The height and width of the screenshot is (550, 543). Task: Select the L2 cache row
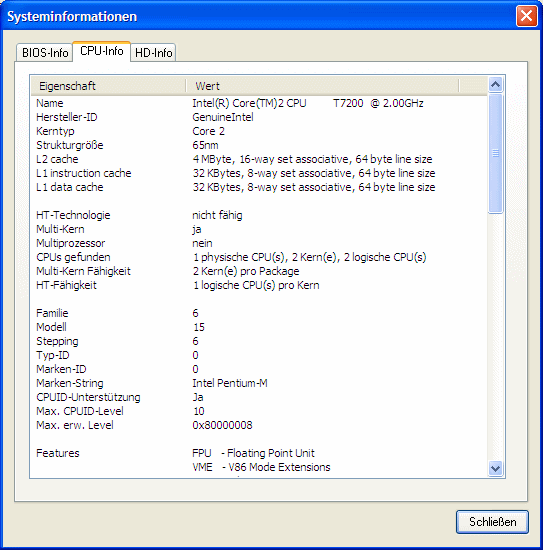pyautogui.click(x=259, y=159)
